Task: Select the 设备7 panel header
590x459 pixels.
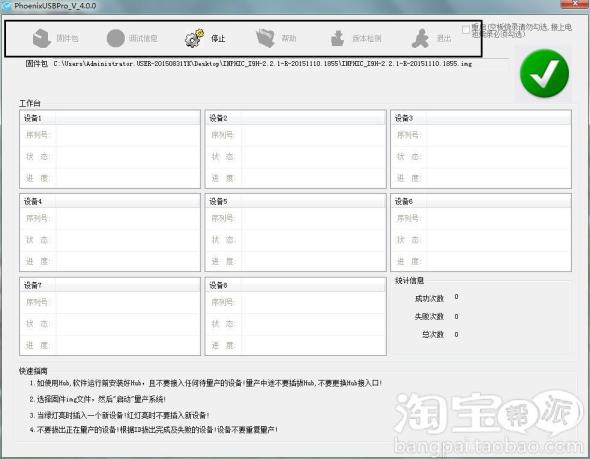Action: coord(110,286)
